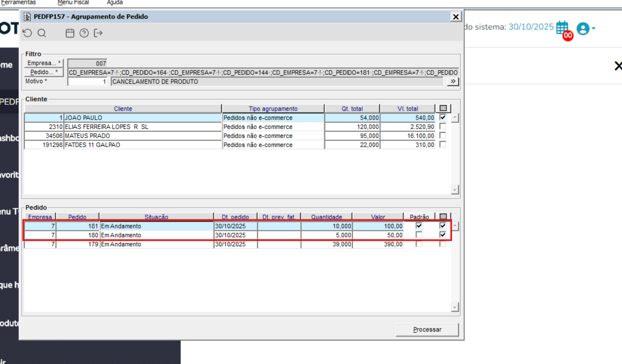Sort by the Cliente column header
Screen dimensions: 622x364
point(123,108)
